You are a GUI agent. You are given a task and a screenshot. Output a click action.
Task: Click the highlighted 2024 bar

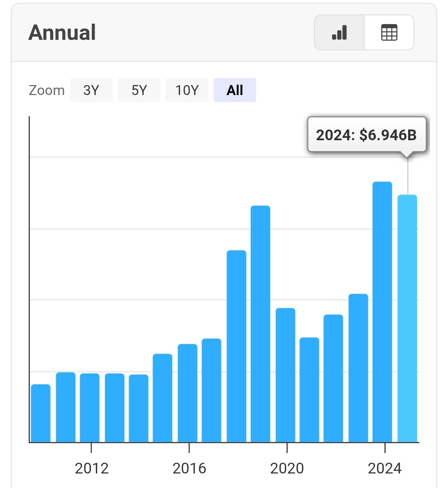click(407, 318)
